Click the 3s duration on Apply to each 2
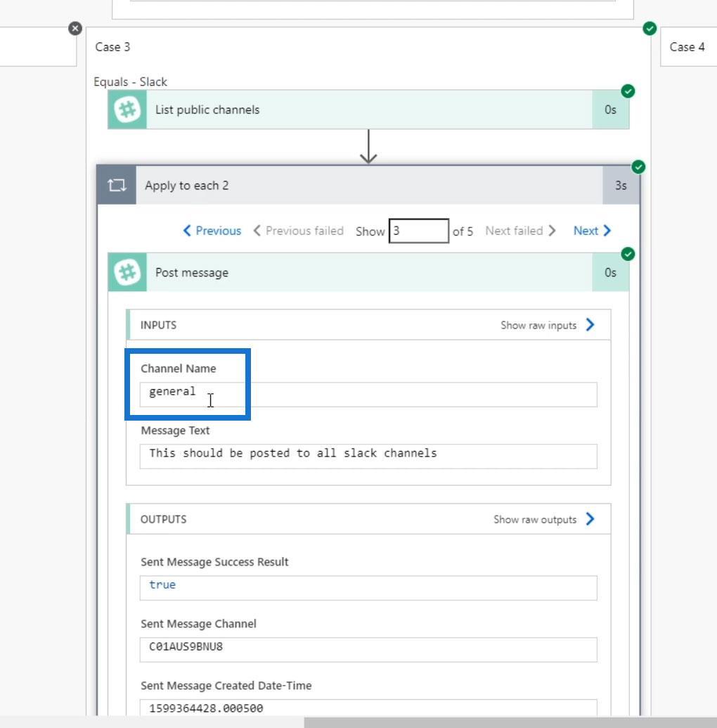This screenshot has width=717, height=728. click(621, 185)
